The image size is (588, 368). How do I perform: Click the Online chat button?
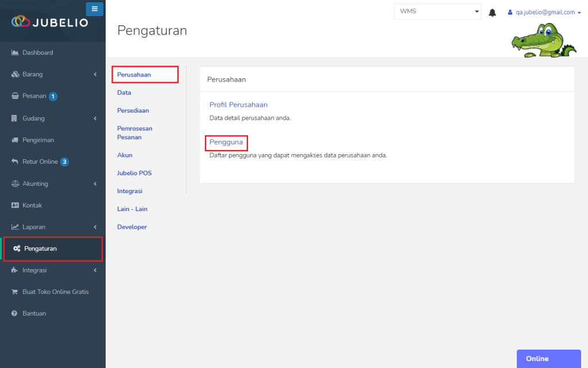click(x=548, y=359)
